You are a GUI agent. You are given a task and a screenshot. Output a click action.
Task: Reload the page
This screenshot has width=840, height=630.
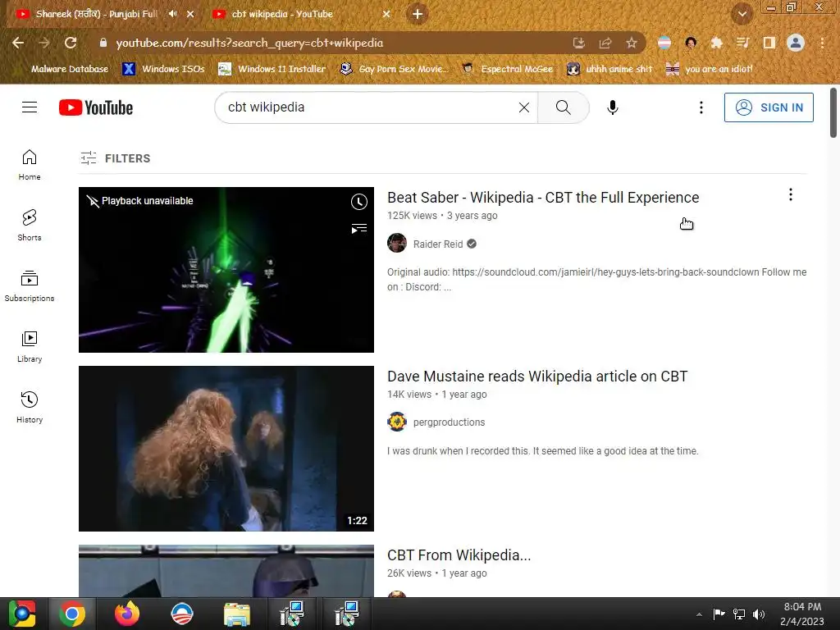(x=71, y=43)
